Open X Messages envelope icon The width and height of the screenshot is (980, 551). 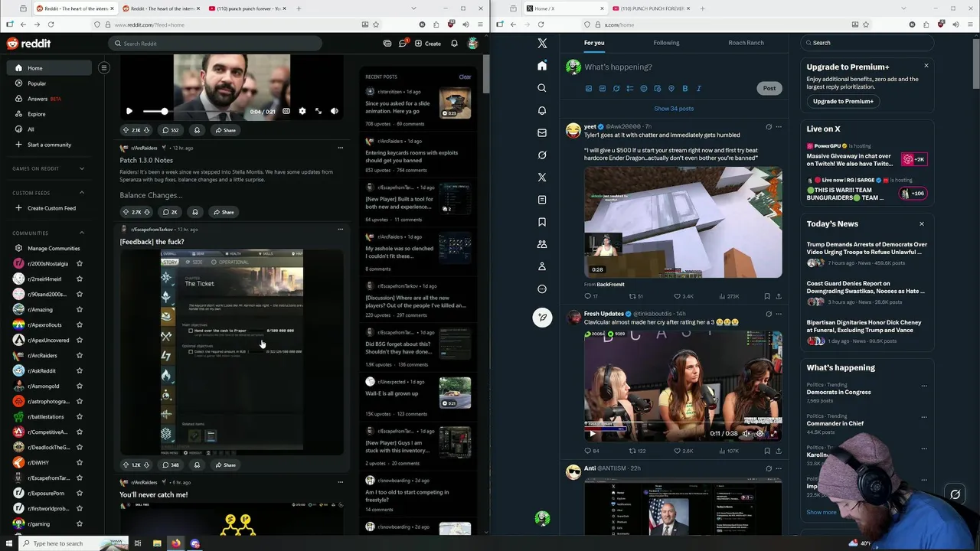542,132
